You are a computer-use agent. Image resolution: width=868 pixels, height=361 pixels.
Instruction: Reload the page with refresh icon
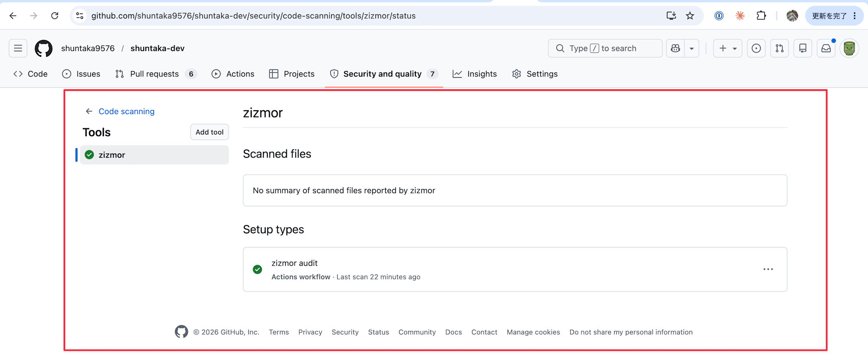pyautogui.click(x=55, y=16)
